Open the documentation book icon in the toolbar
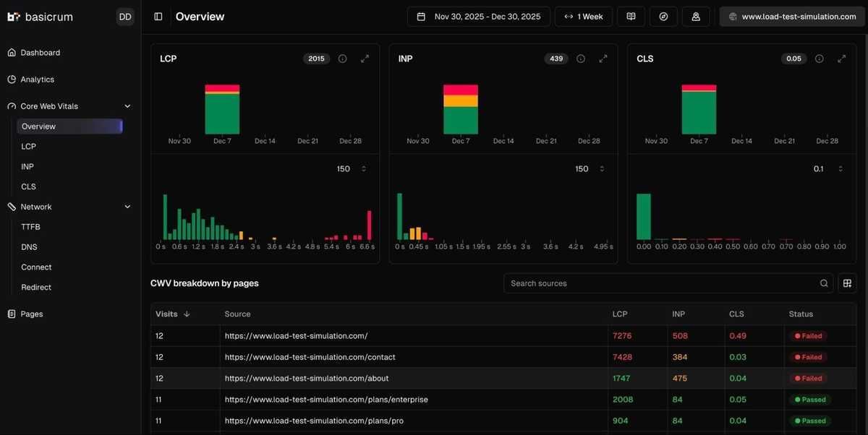The height and width of the screenshot is (435, 868). [630, 15]
